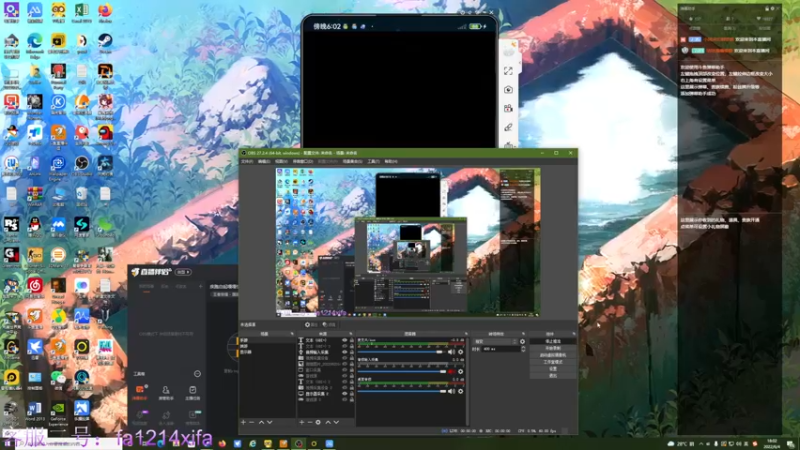This screenshot has width=800, height=450.
Task: Undock the Sources panel via header icon
Action: click(x=351, y=334)
